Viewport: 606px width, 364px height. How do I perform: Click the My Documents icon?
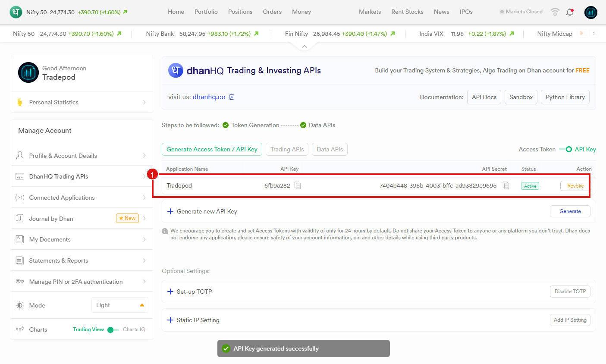coord(20,239)
